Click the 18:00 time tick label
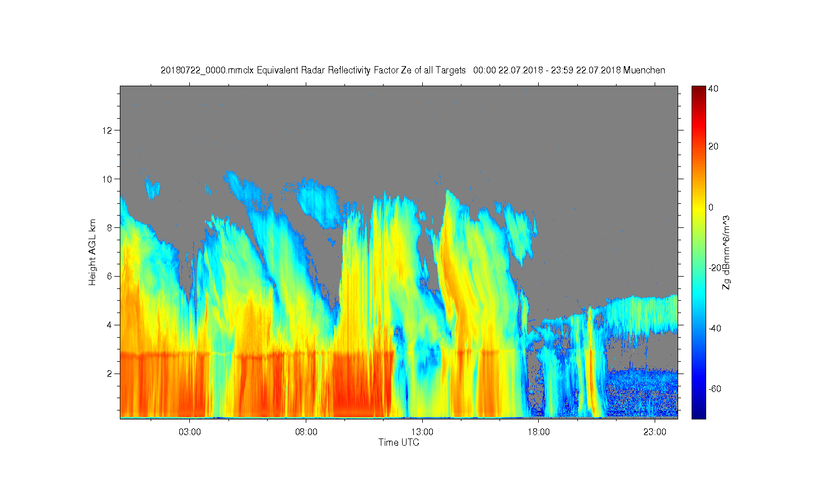Image resolution: width=840 pixels, height=504 pixels. click(x=539, y=432)
